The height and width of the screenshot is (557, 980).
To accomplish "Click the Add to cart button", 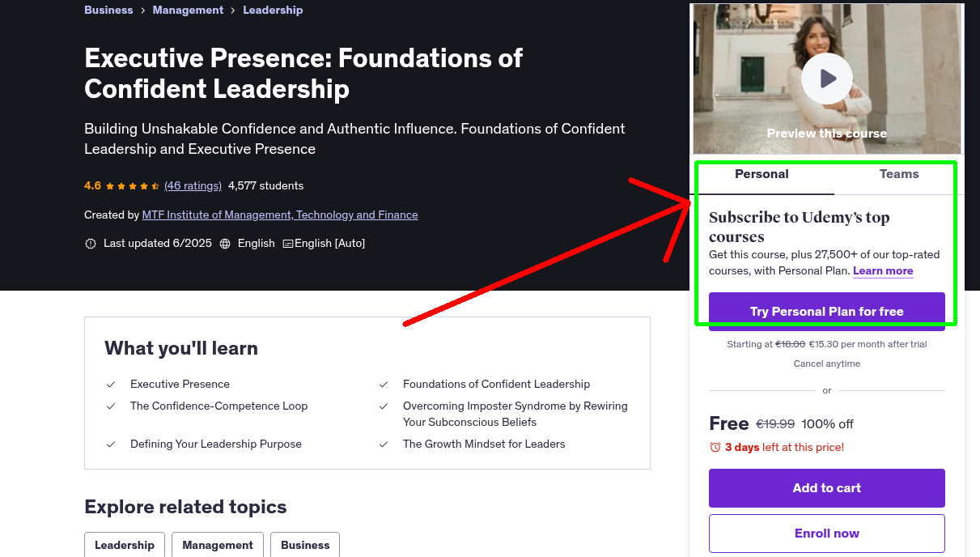I will [827, 488].
